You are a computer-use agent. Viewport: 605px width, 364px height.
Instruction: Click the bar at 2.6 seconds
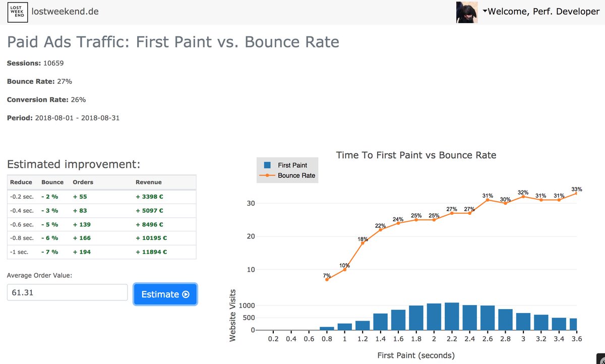point(488,318)
